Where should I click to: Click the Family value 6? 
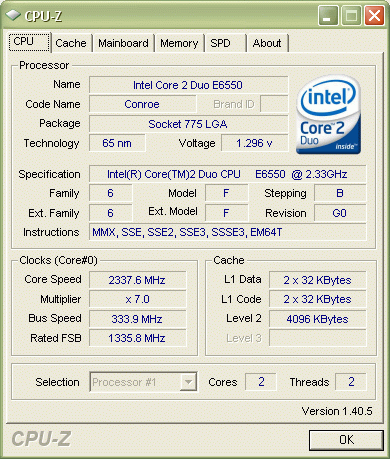click(x=111, y=193)
